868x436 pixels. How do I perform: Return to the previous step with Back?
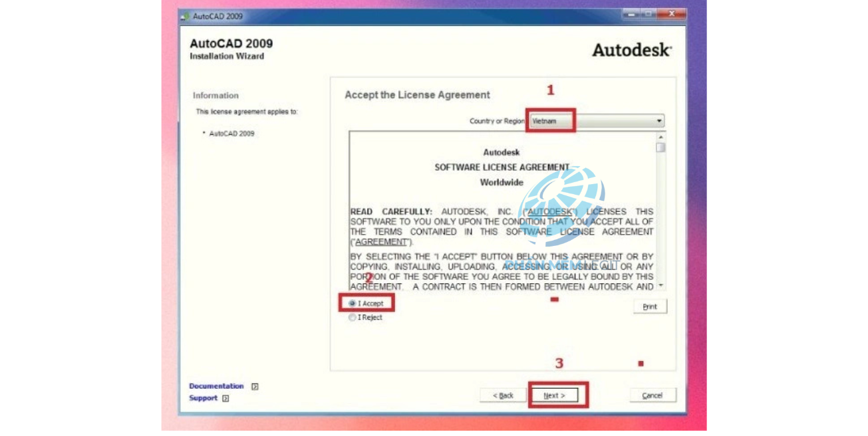503,395
